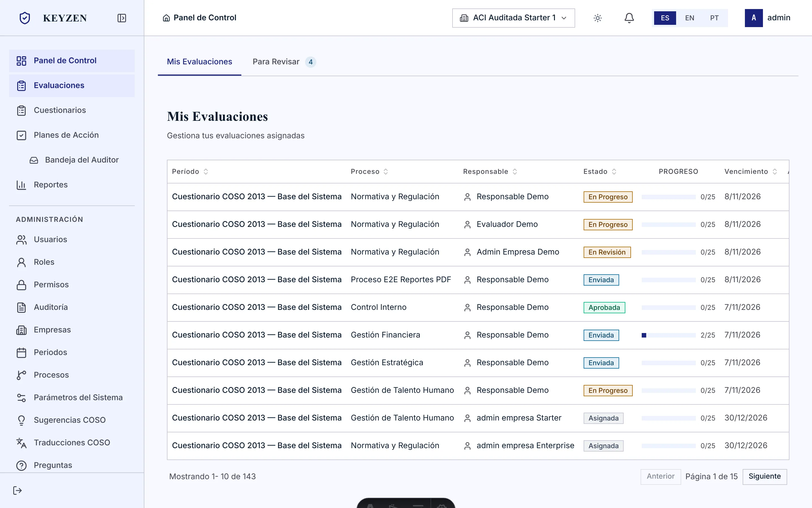Click 30/12/2026 date in admin empresa Enterprise row
This screenshot has height=508, width=812.
point(745,446)
